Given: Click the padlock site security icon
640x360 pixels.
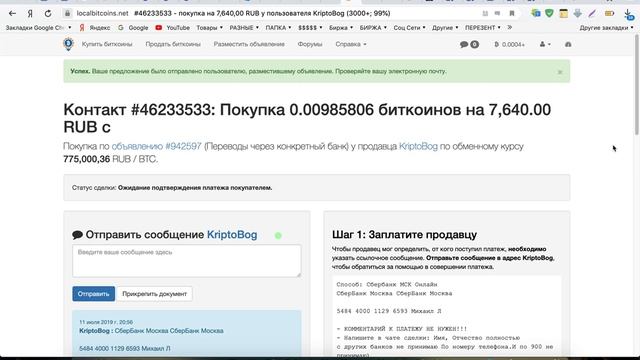Looking at the screenshot, I should pyautogui.click(x=67, y=13).
